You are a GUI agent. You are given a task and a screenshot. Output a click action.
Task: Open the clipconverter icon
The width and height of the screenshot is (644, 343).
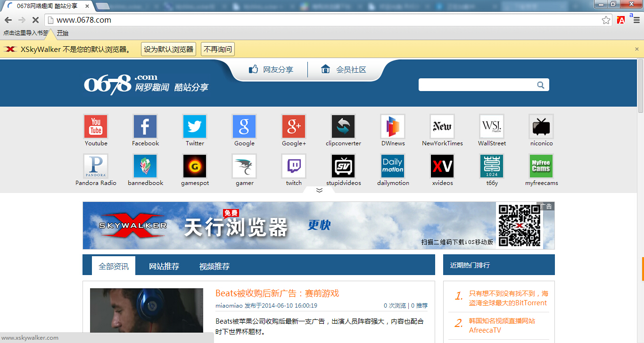point(343,126)
